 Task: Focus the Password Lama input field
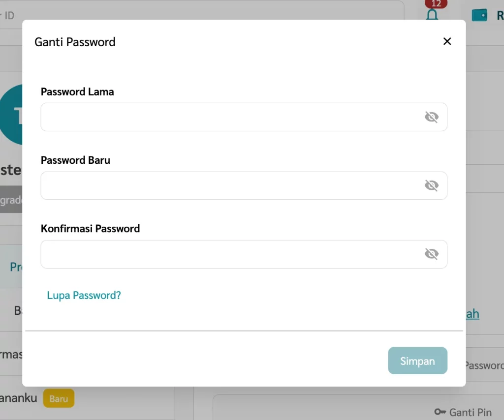pos(221,117)
